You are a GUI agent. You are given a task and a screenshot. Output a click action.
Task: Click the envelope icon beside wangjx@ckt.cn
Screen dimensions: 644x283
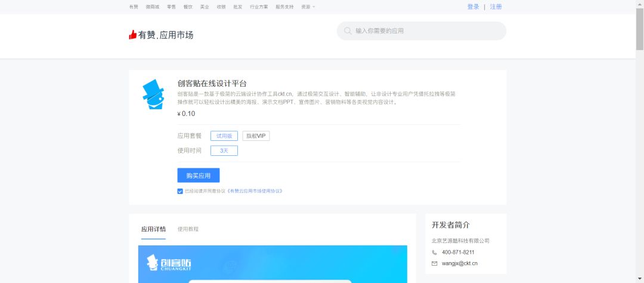[x=435, y=264]
